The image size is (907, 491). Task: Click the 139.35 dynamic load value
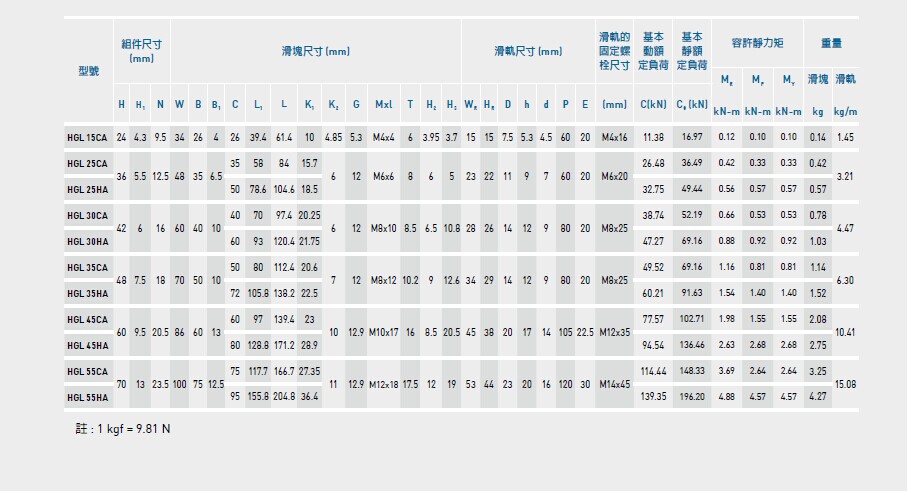(x=653, y=397)
